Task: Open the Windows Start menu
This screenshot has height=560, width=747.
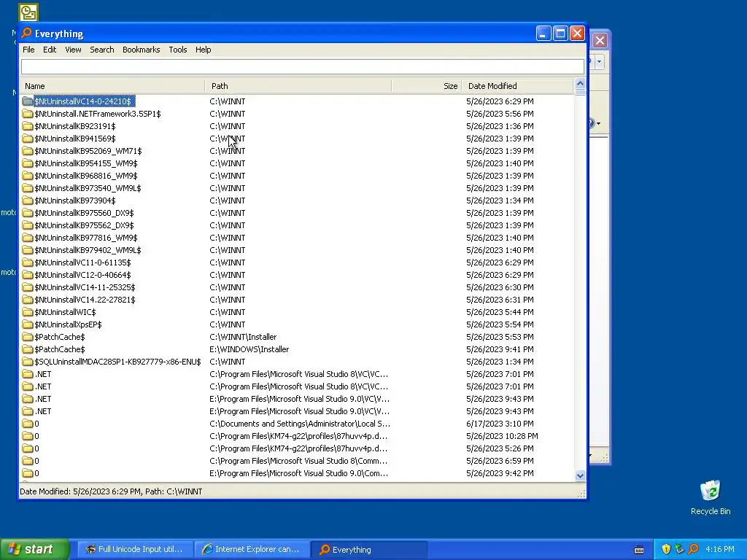Action: pos(34,549)
